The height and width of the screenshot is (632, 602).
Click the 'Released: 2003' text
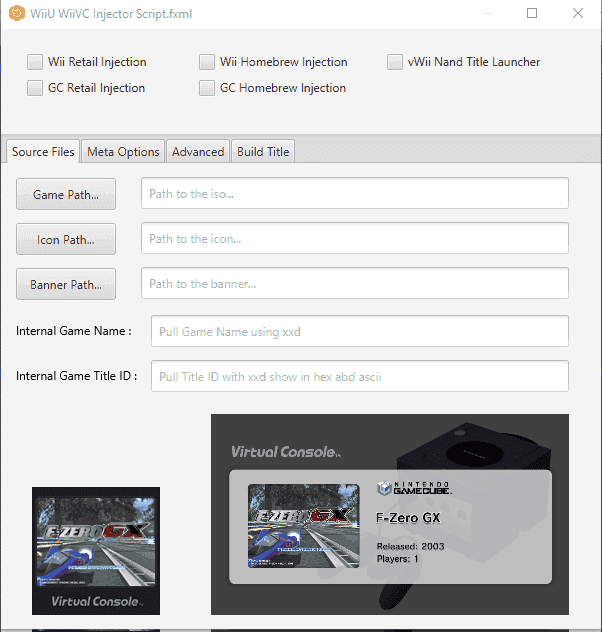click(x=411, y=547)
